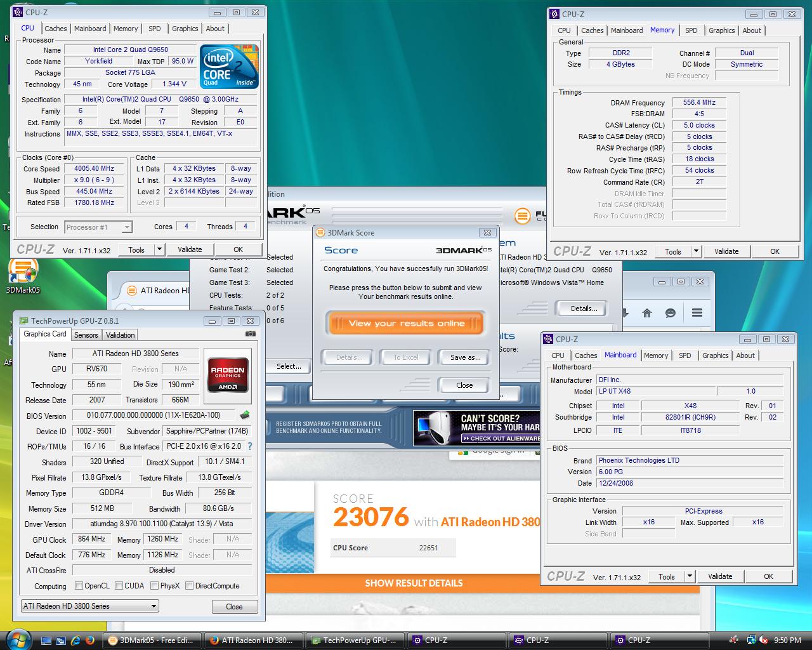Image resolution: width=812 pixels, height=650 pixels.
Task: Switch to ATI Radeon HD 380... Firefox taskbar button
Action: [x=253, y=640]
